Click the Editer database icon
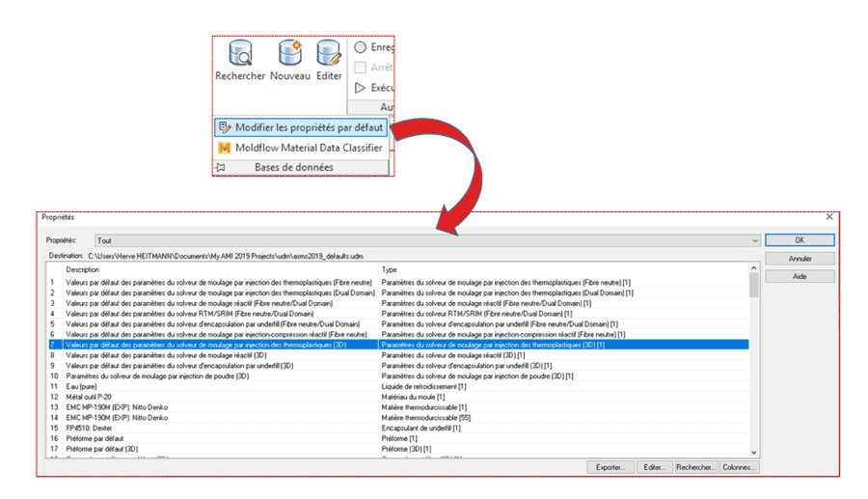The height and width of the screenshot is (499, 868). click(x=329, y=53)
